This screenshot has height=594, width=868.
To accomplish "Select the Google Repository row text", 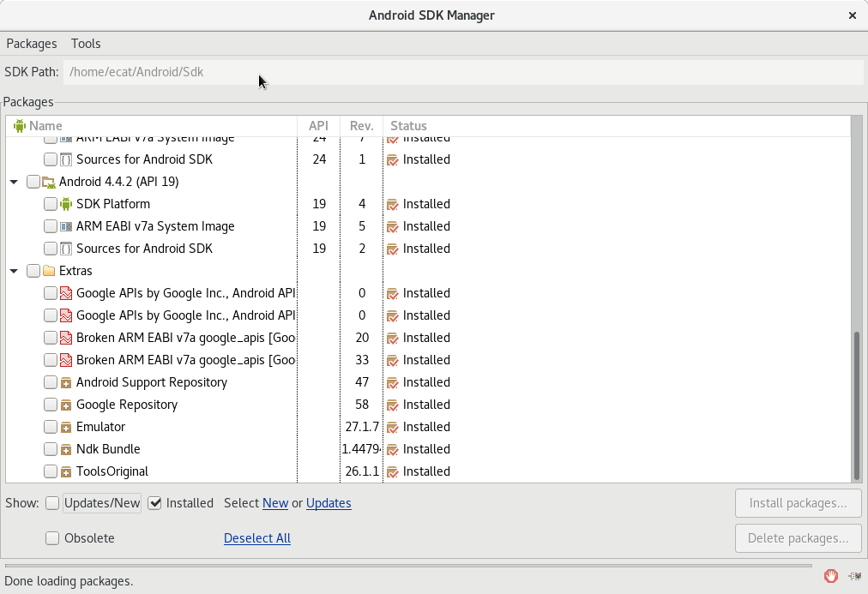I will point(127,405).
